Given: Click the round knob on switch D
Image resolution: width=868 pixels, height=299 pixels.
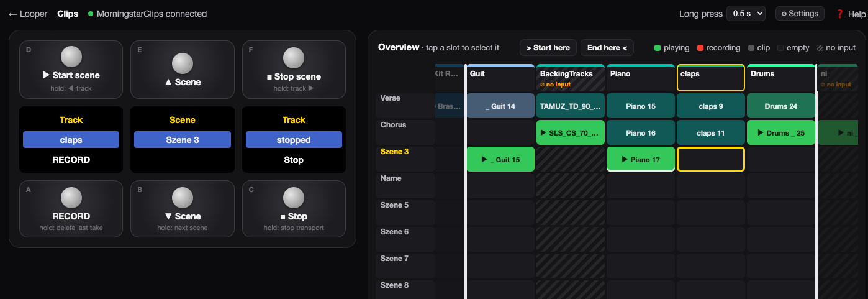Looking at the screenshot, I should click(71, 57).
